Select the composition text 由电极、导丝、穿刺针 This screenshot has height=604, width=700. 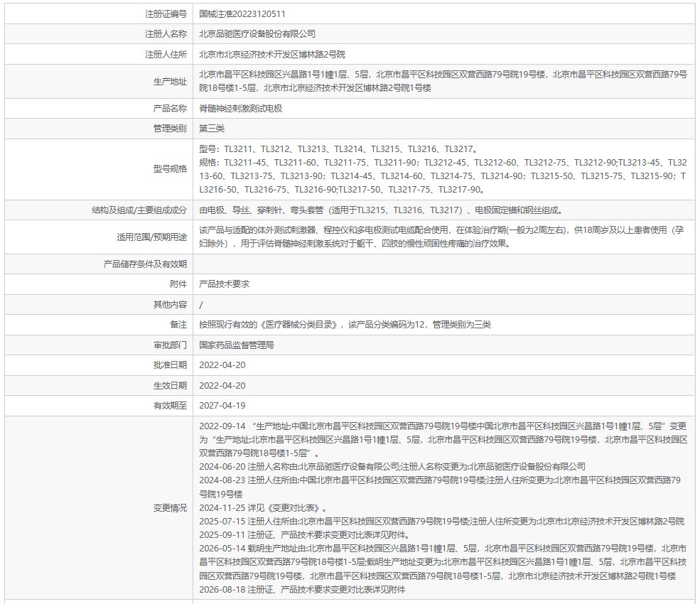click(381, 210)
